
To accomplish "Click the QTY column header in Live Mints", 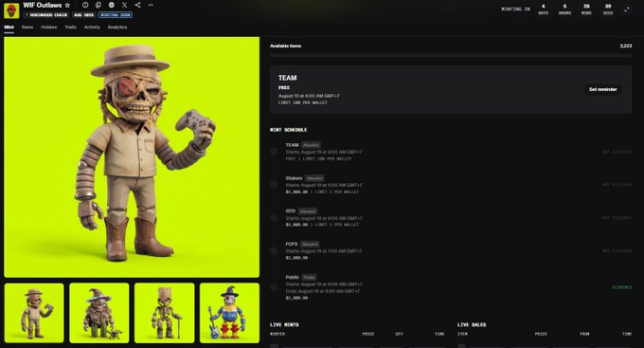I will pyautogui.click(x=400, y=334).
